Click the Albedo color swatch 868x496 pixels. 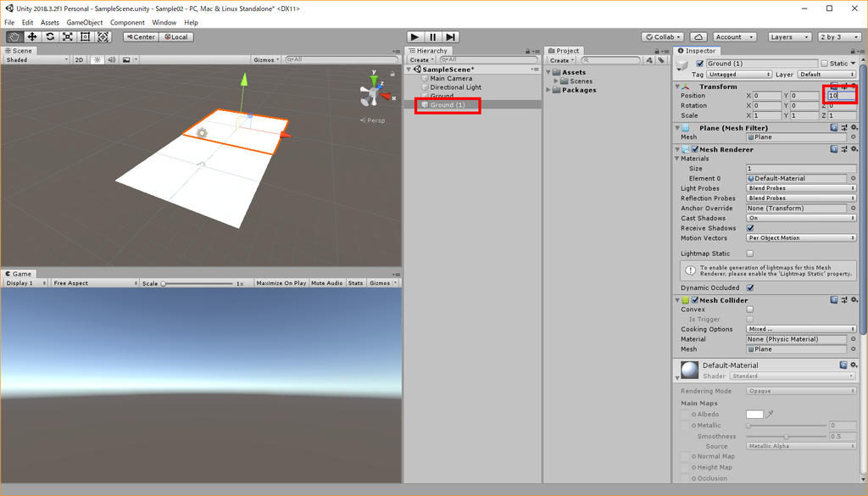(754, 414)
